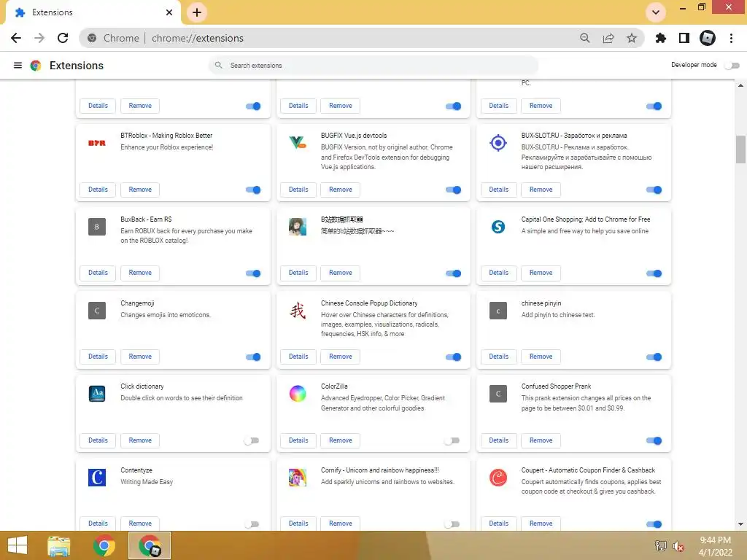Click the Coupert red icon
The height and width of the screenshot is (560, 747).
(498, 478)
